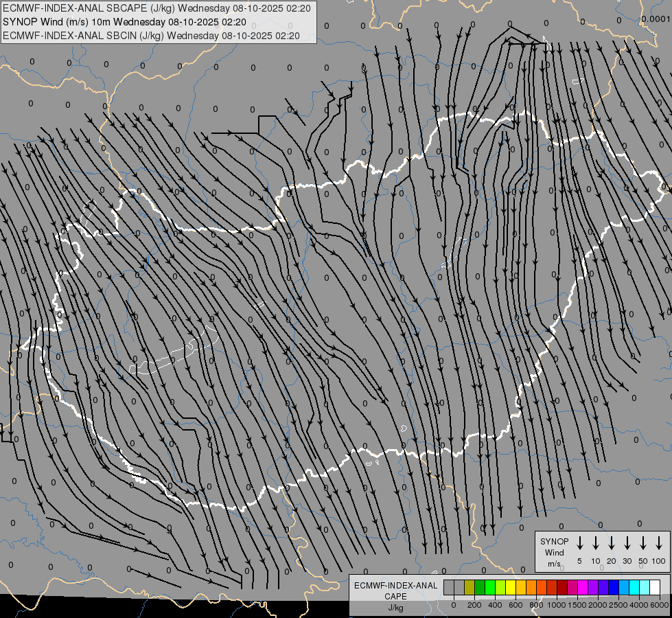The height and width of the screenshot is (618, 672).
Task: Click the Lake Balaton outline on the map
Action: point(174,350)
